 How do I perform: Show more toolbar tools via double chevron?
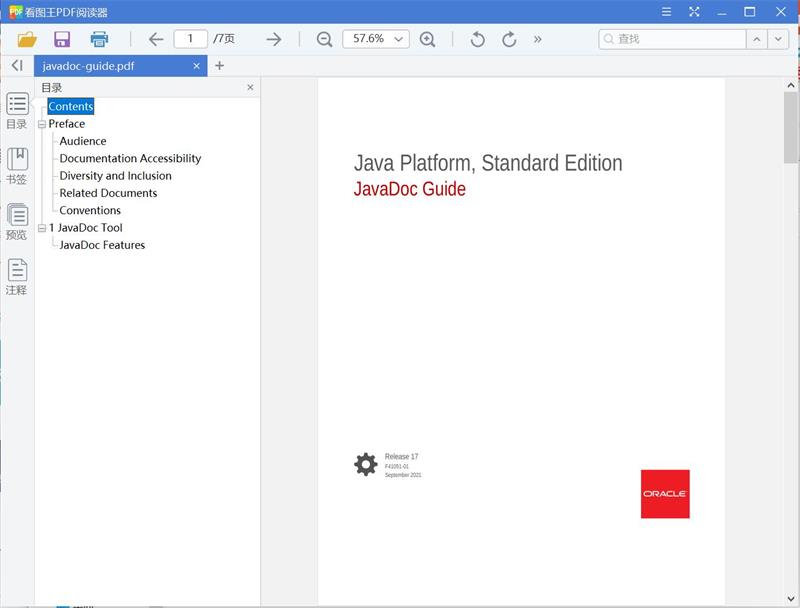pyautogui.click(x=537, y=39)
